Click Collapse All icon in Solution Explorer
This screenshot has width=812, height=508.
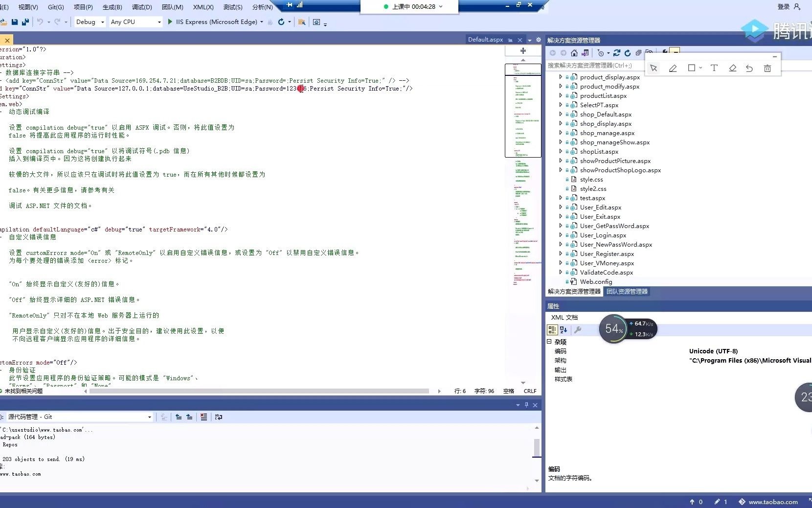[x=638, y=53]
